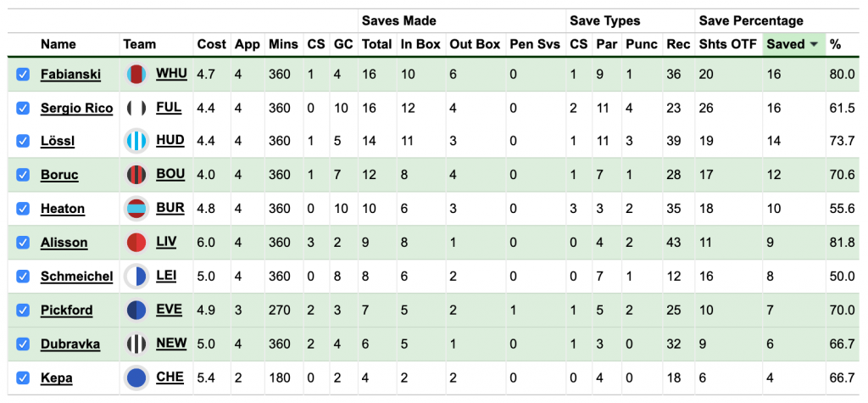Click the Fulham team kit icon
This screenshot has width=868, height=403.
136,108
